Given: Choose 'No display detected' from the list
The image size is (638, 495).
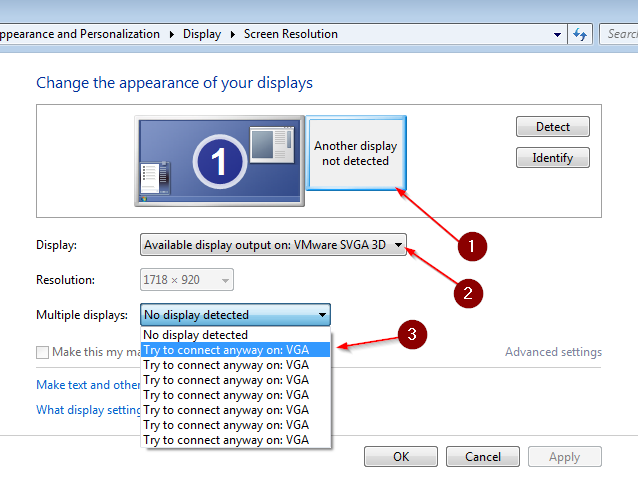Looking at the screenshot, I should pos(196,335).
